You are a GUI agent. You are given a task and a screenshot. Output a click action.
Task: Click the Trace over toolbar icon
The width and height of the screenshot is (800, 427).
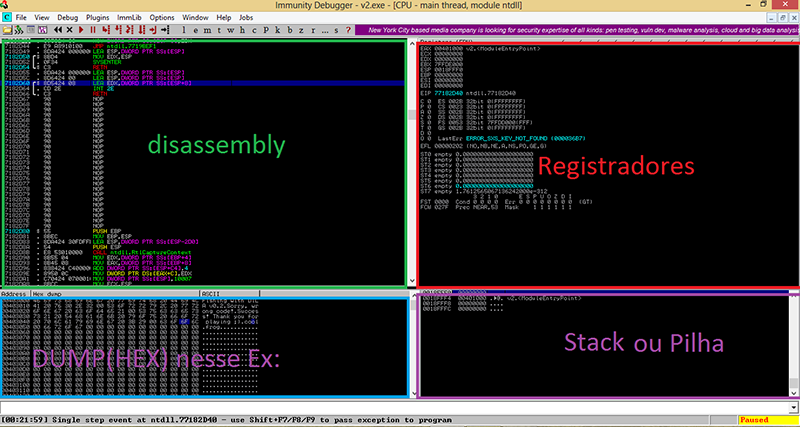click(141, 30)
